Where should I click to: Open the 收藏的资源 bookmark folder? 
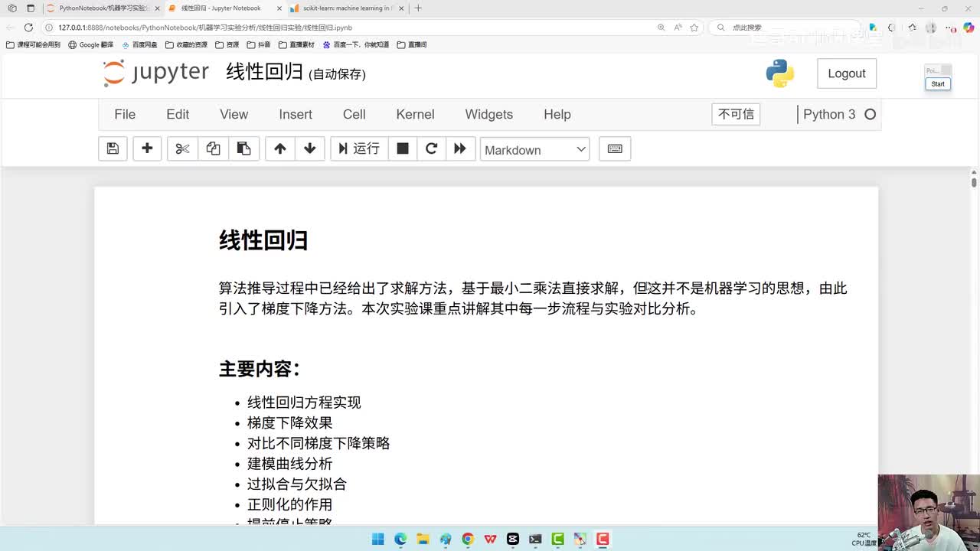coord(186,44)
